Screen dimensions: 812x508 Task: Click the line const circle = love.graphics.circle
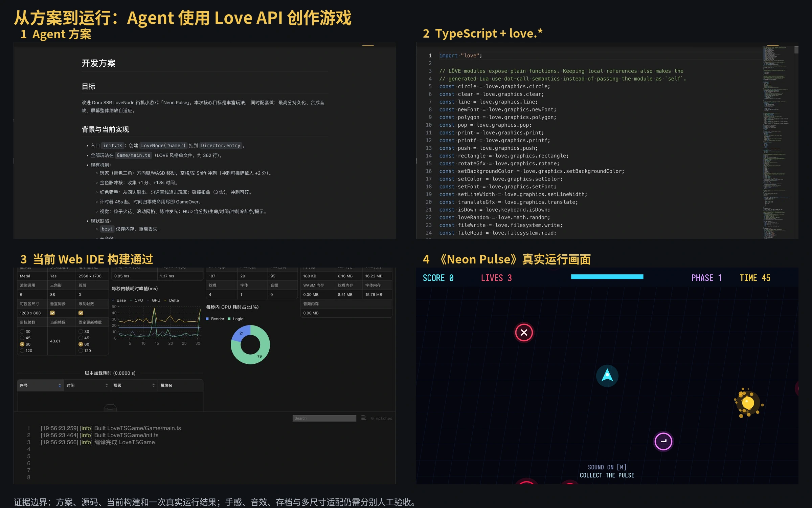click(494, 86)
